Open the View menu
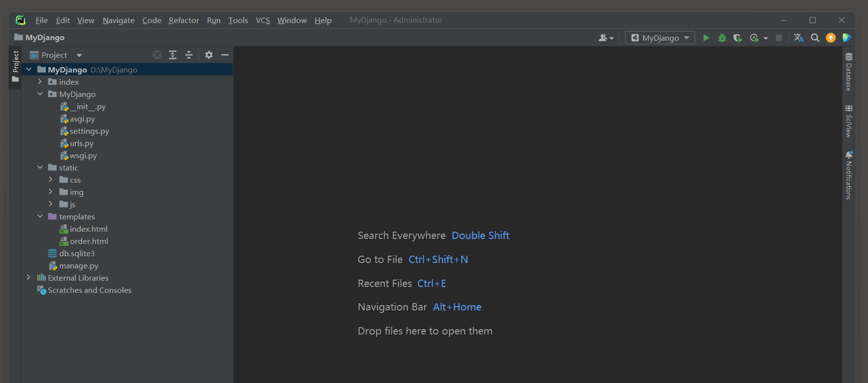This screenshot has width=868, height=383. tap(86, 20)
